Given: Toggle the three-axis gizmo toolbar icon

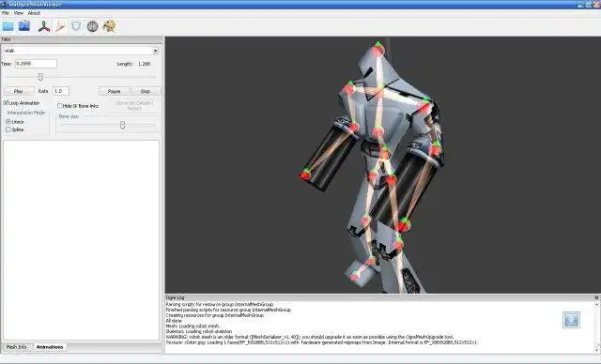Looking at the screenshot, I should click(44, 26).
